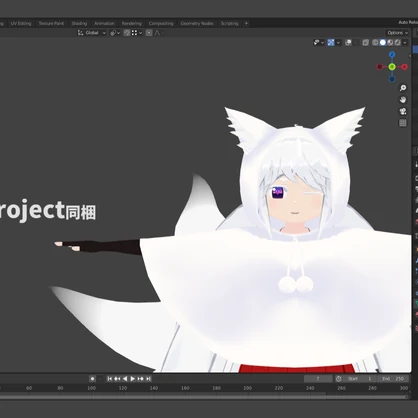Jump to the start frame
The width and height of the screenshot is (418, 418).
coord(110,379)
